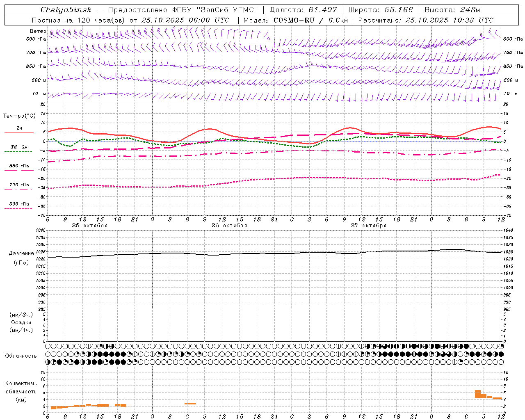The width and height of the screenshot is (525, 420).
Task: Click the '27 октября' date label
Action: (x=369, y=226)
